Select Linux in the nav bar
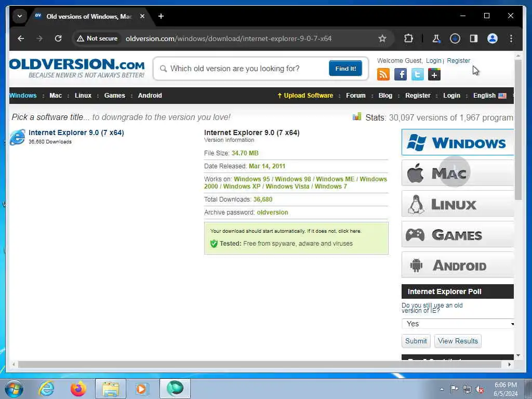Viewport: 532px width, 399px height. pos(83,96)
